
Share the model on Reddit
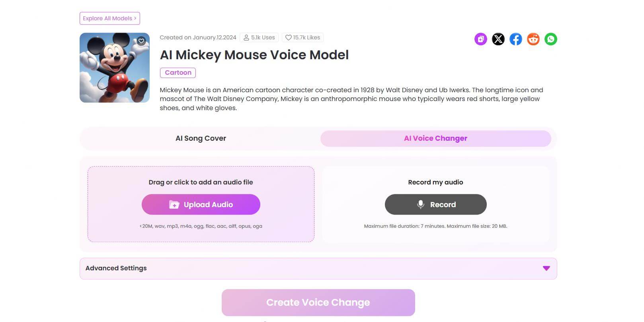coord(533,39)
